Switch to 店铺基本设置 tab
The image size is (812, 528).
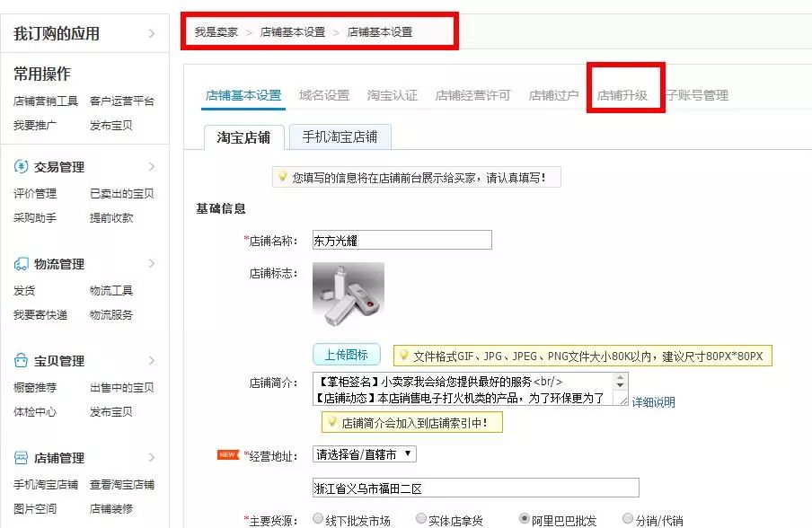click(243, 95)
